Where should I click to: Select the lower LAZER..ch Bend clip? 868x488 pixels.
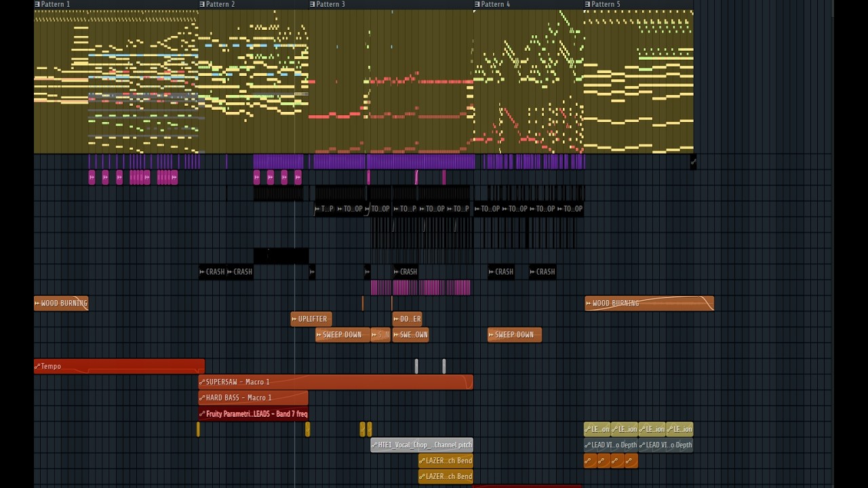446,476
